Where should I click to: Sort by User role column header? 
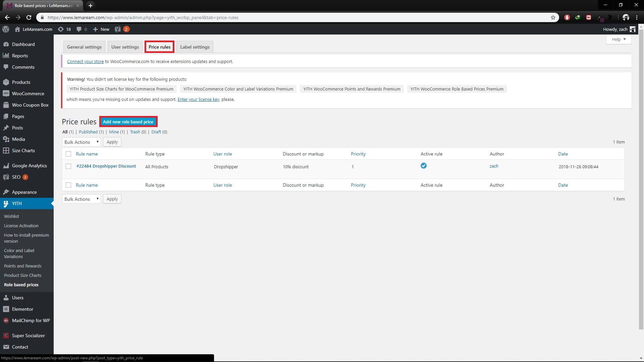222,154
